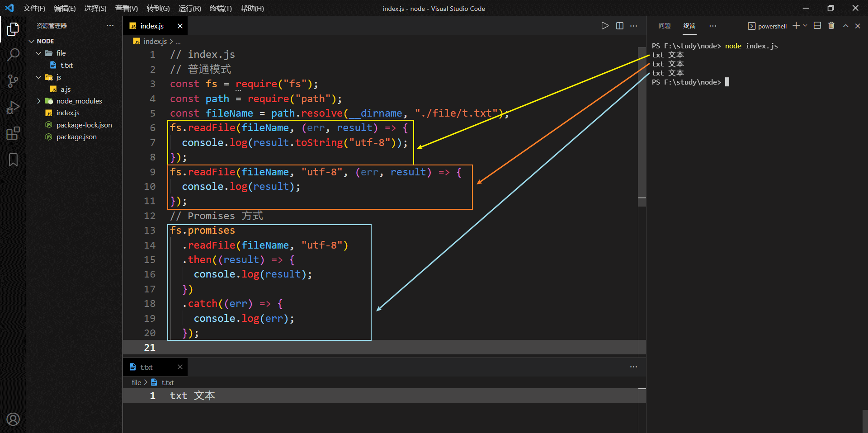The height and width of the screenshot is (433, 868).
Task: Open terminal panel overflow ellipsis
Action: click(713, 26)
